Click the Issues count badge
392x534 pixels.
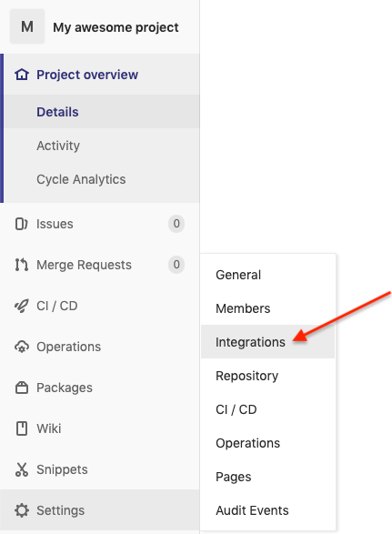point(176,224)
